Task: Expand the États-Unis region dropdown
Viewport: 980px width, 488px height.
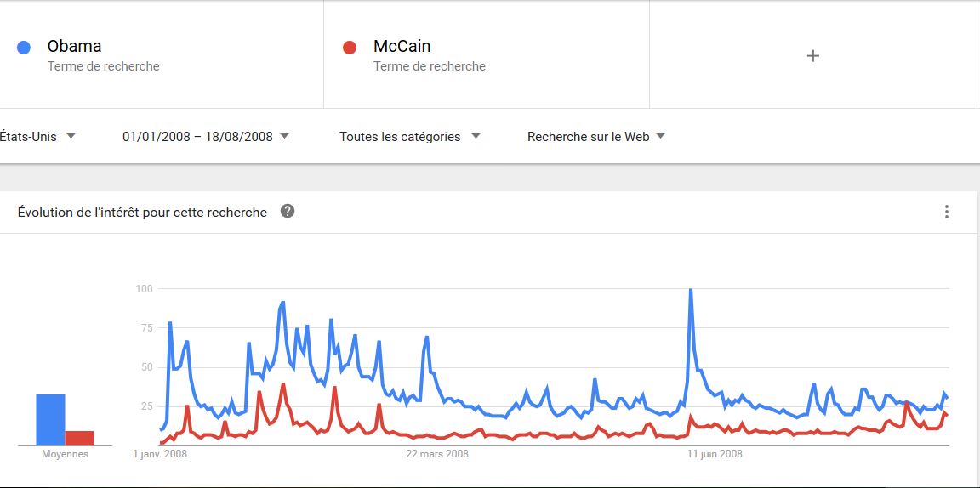Action: (x=37, y=136)
